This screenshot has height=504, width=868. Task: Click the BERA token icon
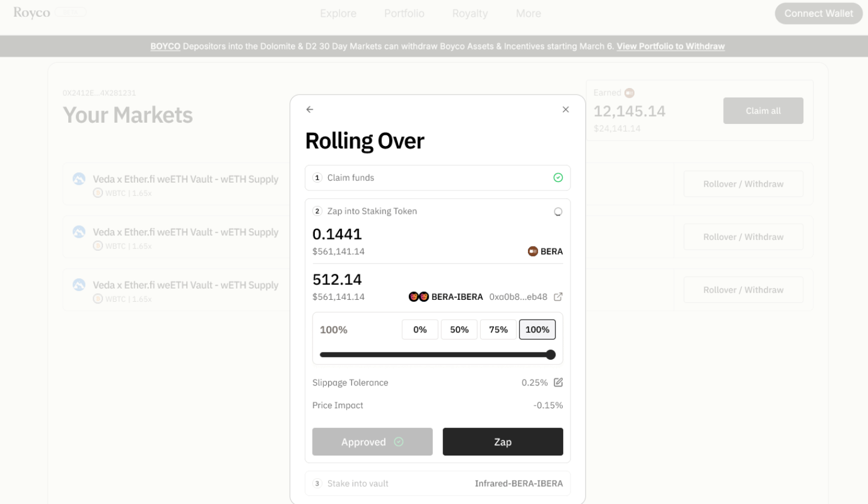click(533, 251)
